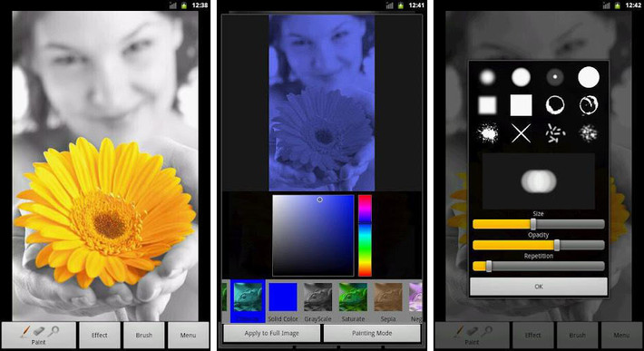Image resolution: width=644 pixels, height=351 pixels.
Task: Pick a hue on the rainbow bar
Action: [x=365, y=236]
